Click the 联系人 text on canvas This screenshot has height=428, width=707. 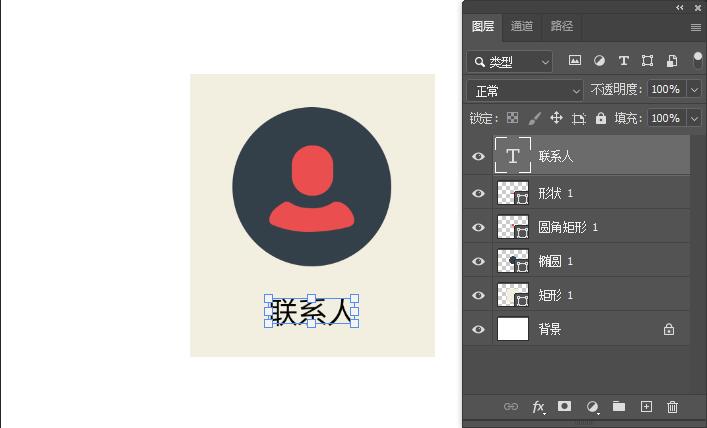[x=312, y=311]
